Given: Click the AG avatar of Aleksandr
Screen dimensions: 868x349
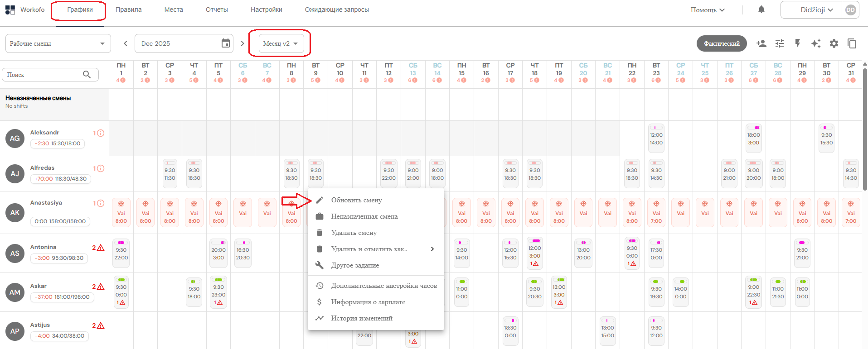Looking at the screenshot, I should [x=15, y=138].
